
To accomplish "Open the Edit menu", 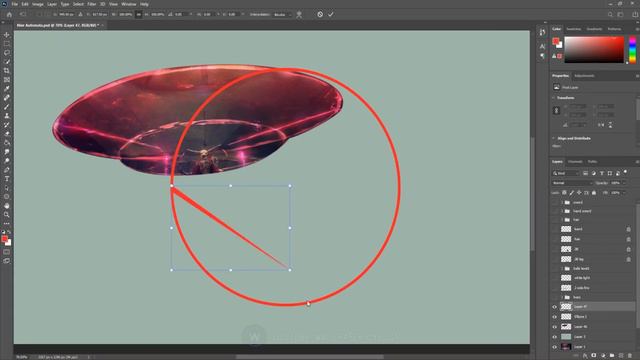I will tap(25, 4).
